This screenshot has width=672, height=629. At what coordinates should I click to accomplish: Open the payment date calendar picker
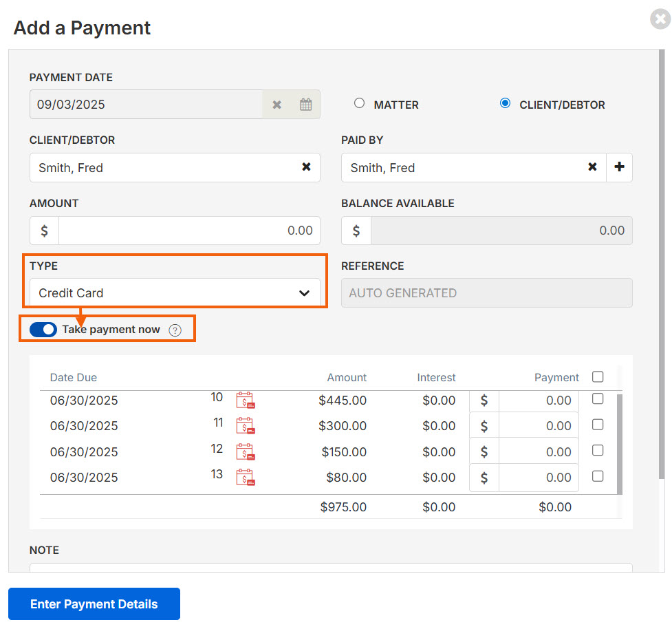tap(305, 105)
